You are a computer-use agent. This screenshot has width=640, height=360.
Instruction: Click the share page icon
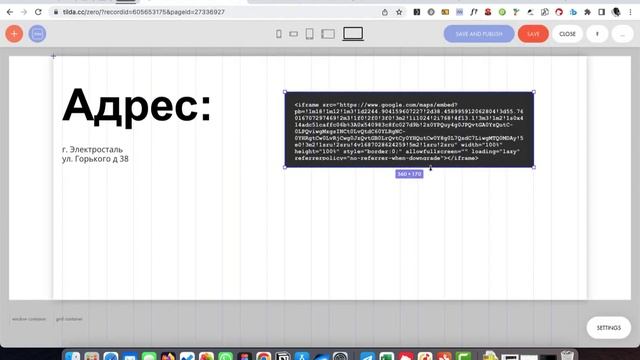tap(384, 12)
